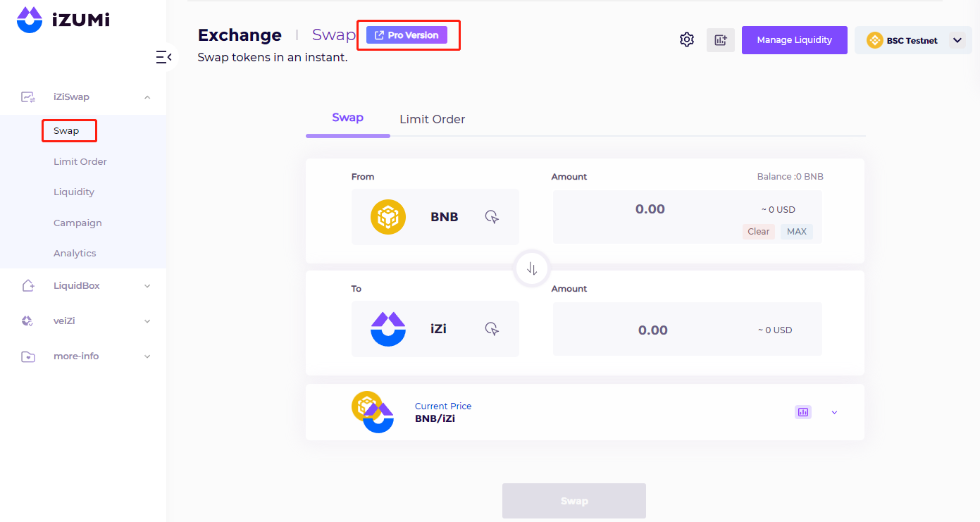
Task: Open the Swap sidebar menu item
Action: point(66,131)
